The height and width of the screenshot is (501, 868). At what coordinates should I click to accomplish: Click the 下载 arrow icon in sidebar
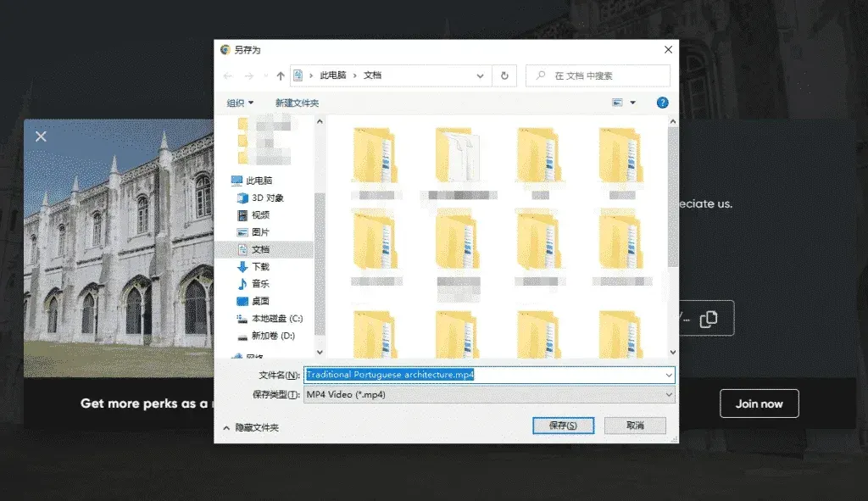pyautogui.click(x=242, y=267)
